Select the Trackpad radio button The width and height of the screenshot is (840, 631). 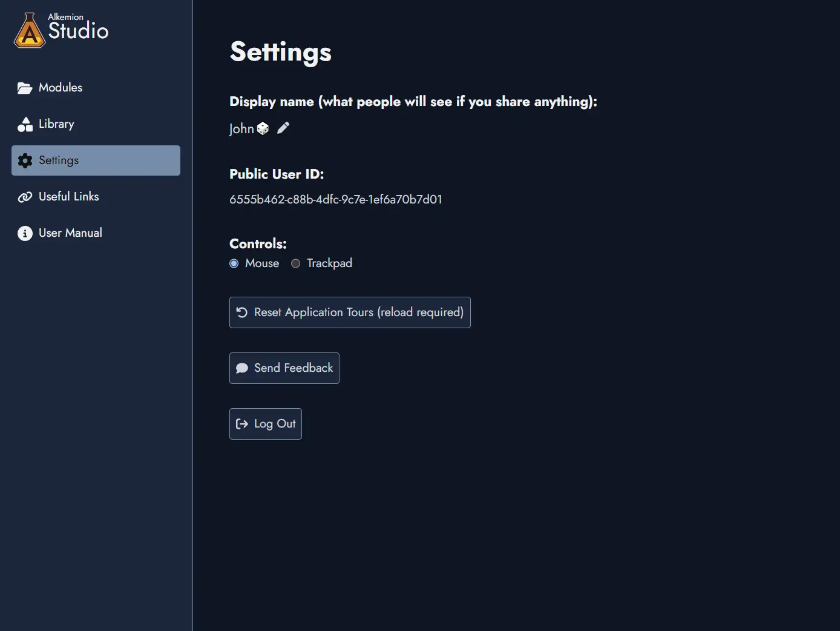(x=295, y=263)
